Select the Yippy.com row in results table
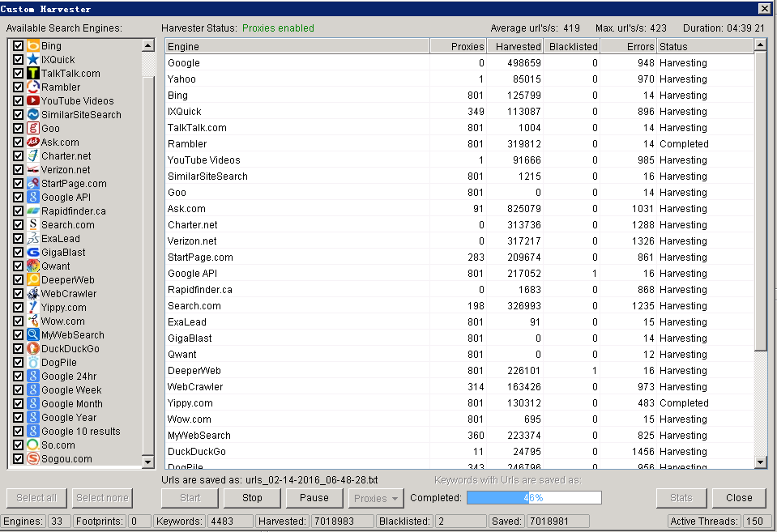777x532 pixels. (x=459, y=402)
